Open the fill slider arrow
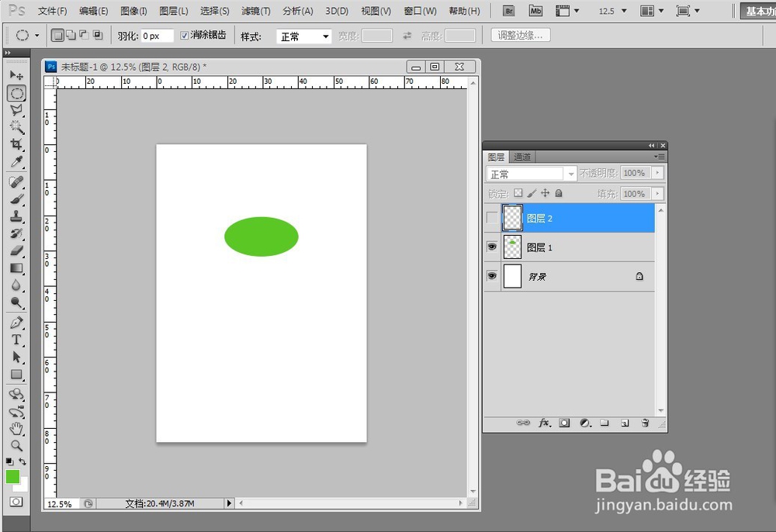This screenshot has height=532, width=776. tap(657, 194)
